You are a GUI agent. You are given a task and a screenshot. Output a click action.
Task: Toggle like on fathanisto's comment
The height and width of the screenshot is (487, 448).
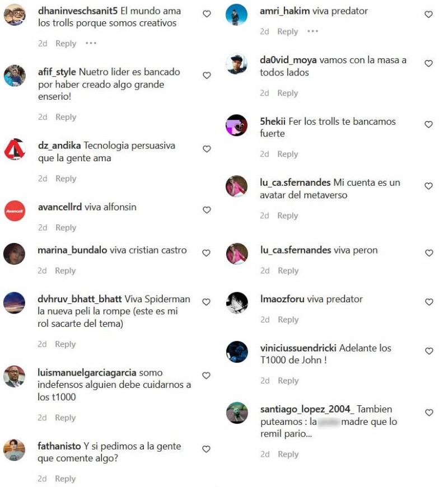coord(206,449)
